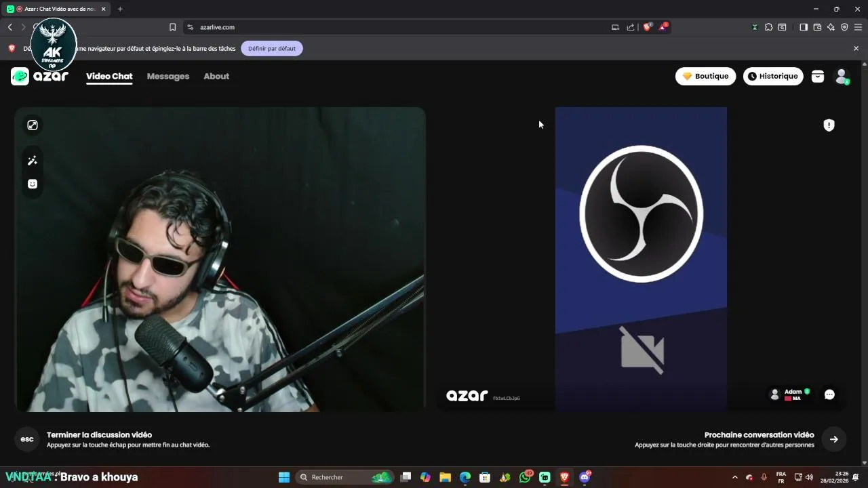Viewport: 868px width, 488px height.
Task: Click the report shield icon
Action: pyautogui.click(x=829, y=125)
